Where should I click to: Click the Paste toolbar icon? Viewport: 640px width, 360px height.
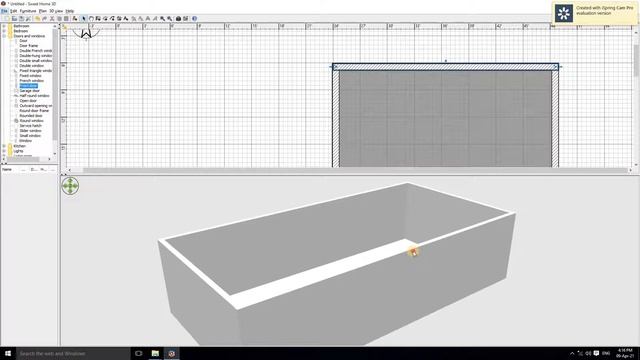click(66, 18)
